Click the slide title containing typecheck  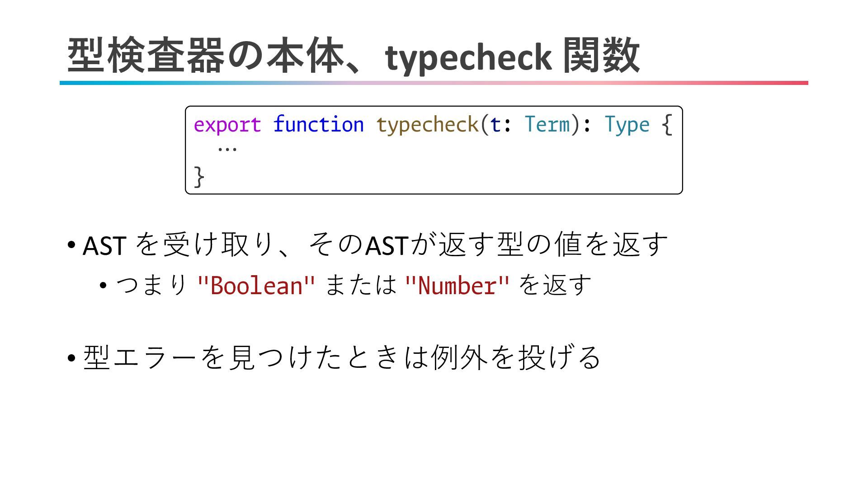[x=353, y=56]
